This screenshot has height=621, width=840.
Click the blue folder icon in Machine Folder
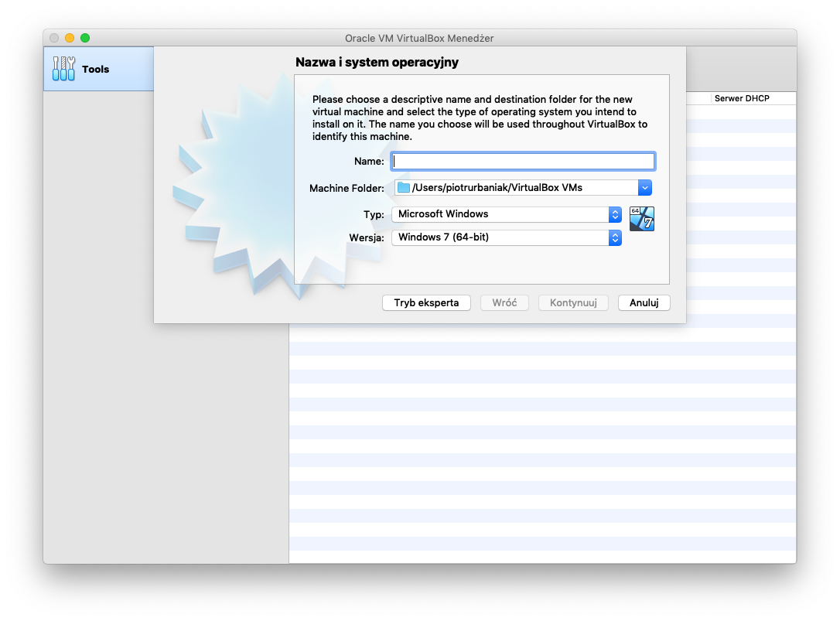pos(404,187)
